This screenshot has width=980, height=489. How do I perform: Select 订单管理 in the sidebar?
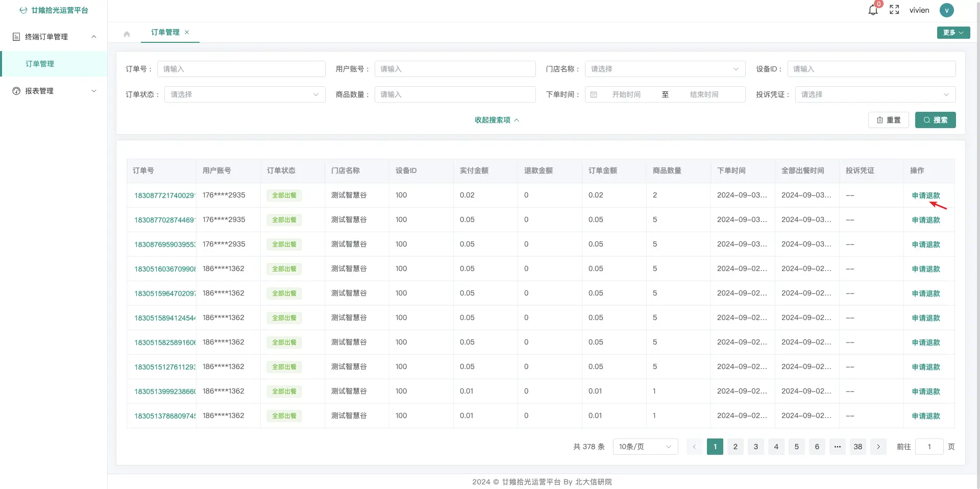[x=54, y=64]
